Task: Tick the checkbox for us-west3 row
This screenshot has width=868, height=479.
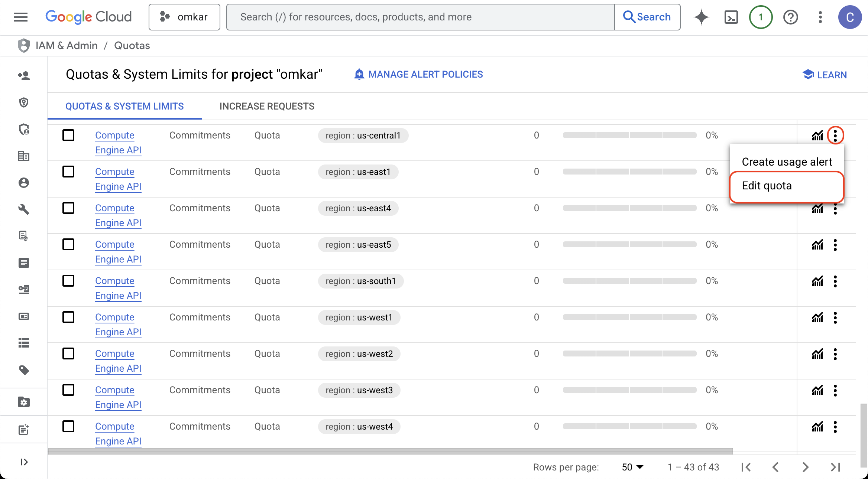Action: pyautogui.click(x=68, y=390)
